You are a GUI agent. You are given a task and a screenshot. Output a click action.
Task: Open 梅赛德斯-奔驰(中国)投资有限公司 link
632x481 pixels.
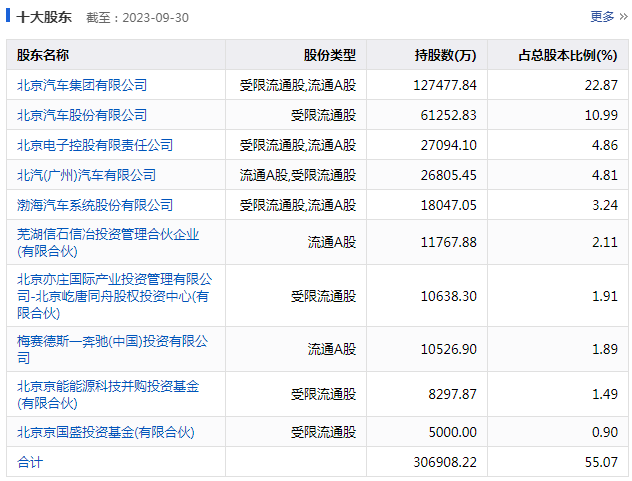113,341
